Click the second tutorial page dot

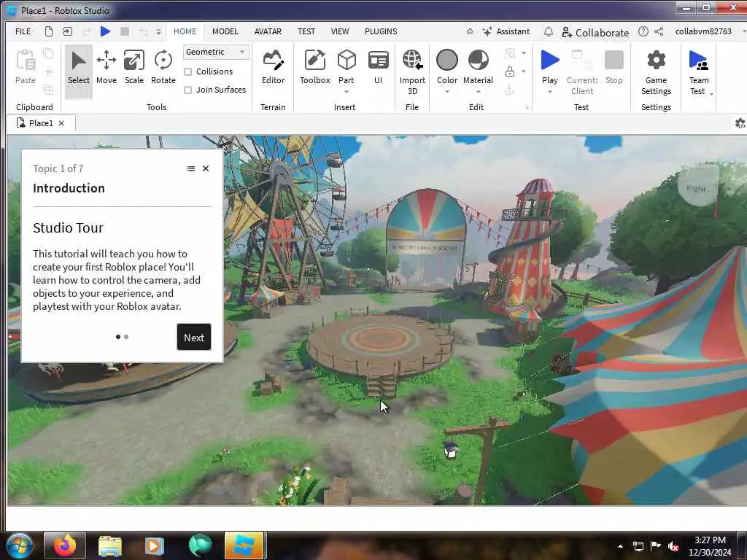tap(126, 337)
